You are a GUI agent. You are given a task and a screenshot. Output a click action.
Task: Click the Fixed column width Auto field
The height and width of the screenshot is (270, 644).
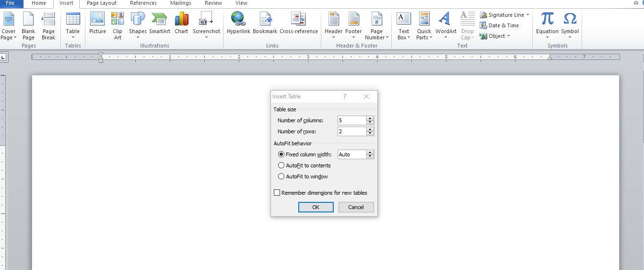(352, 154)
